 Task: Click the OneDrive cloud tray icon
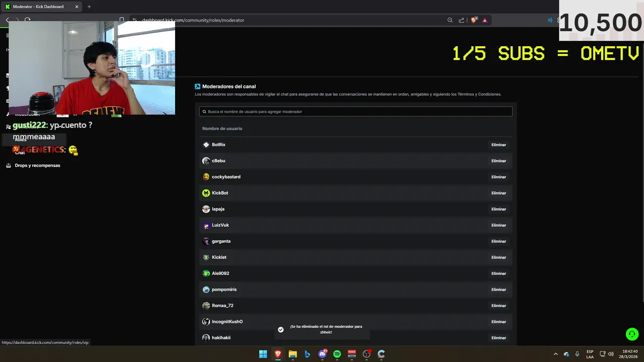point(567,354)
